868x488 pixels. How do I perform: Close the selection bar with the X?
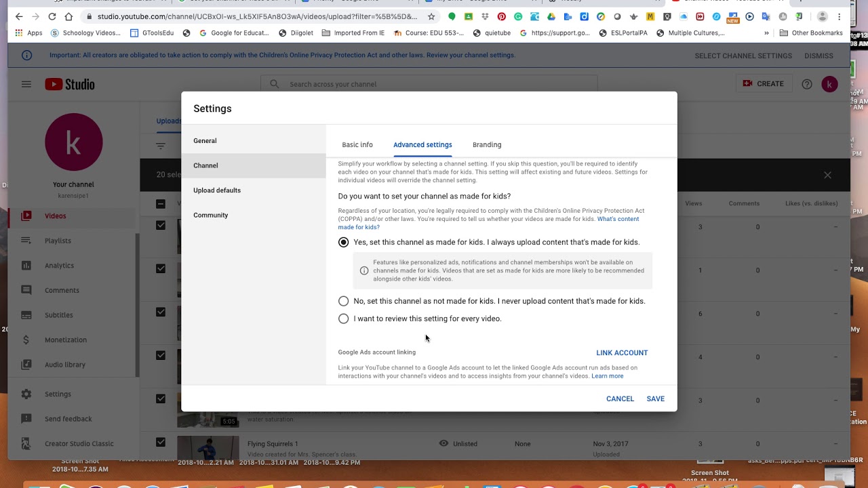pyautogui.click(x=827, y=175)
